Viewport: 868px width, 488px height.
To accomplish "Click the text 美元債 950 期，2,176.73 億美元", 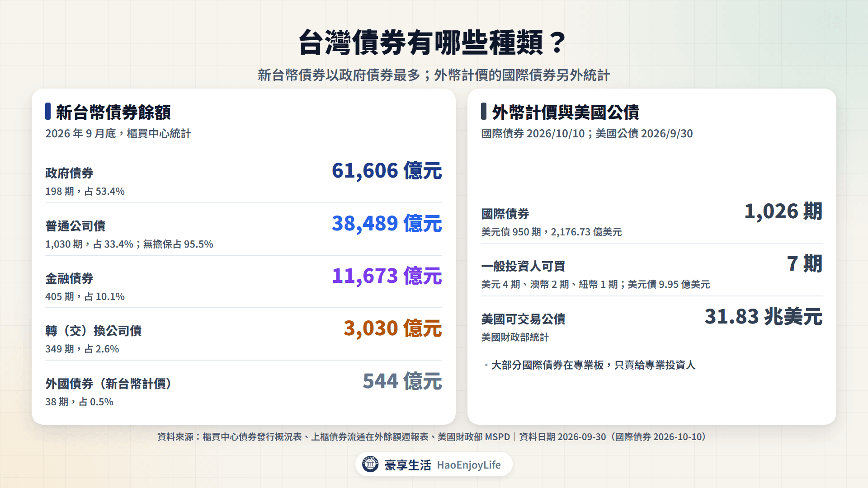I will coord(552,232).
